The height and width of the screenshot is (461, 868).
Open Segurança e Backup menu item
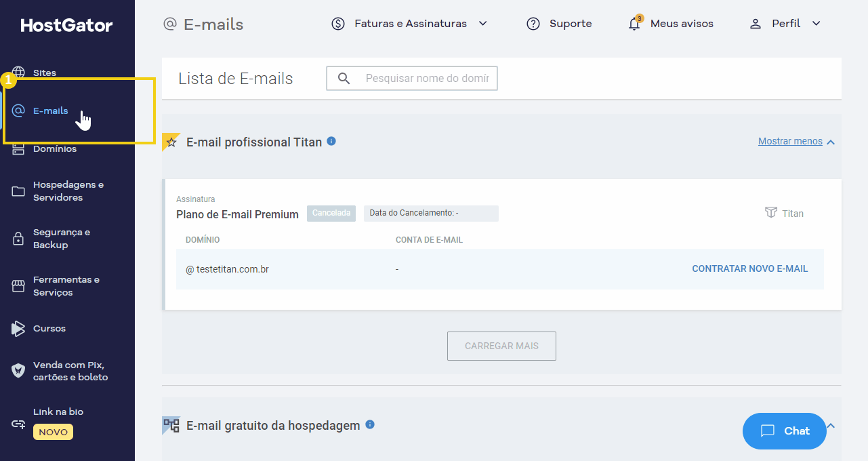pos(62,239)
